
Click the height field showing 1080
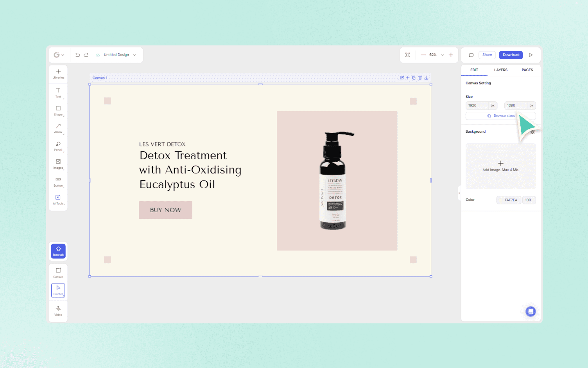(516, 106)
